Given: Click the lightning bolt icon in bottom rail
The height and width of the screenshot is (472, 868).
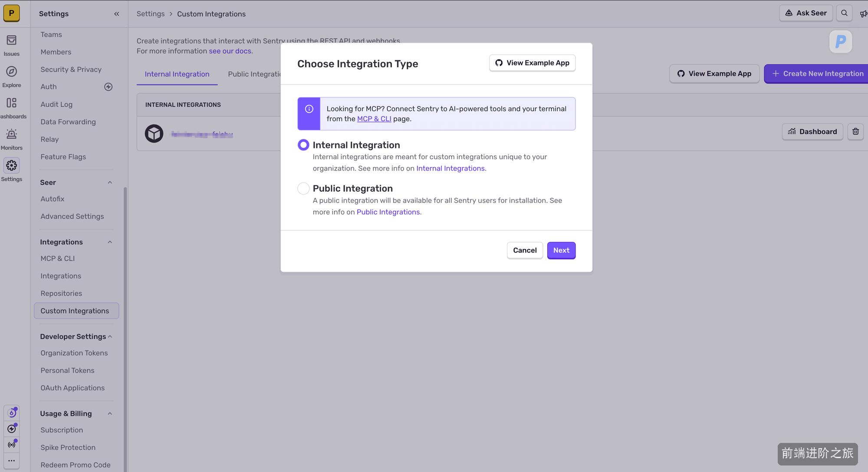Looking at the screenshot, I should point(12,429).
